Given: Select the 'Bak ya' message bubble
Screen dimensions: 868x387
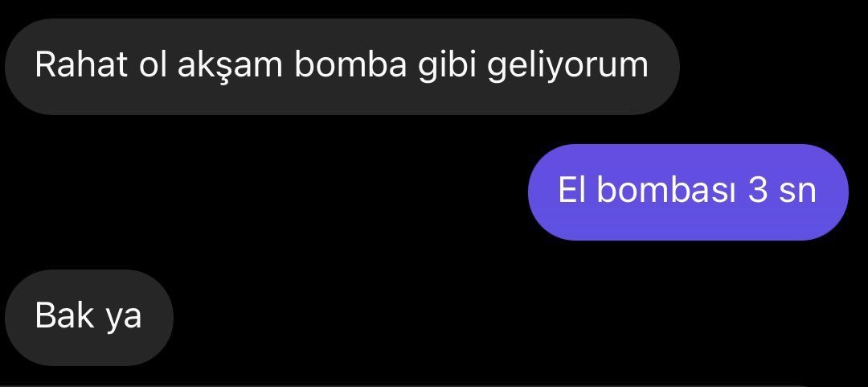Looking at the screenshot, I should click(89, 318).
